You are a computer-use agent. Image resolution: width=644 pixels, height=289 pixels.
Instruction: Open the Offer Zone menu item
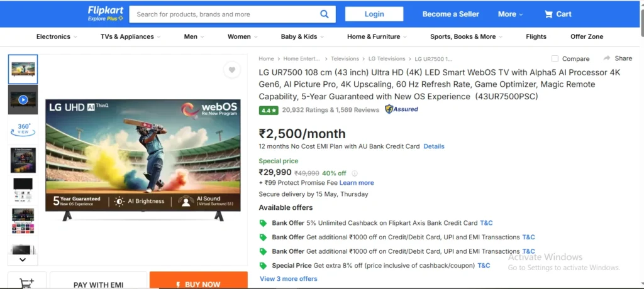pos(587,36)
